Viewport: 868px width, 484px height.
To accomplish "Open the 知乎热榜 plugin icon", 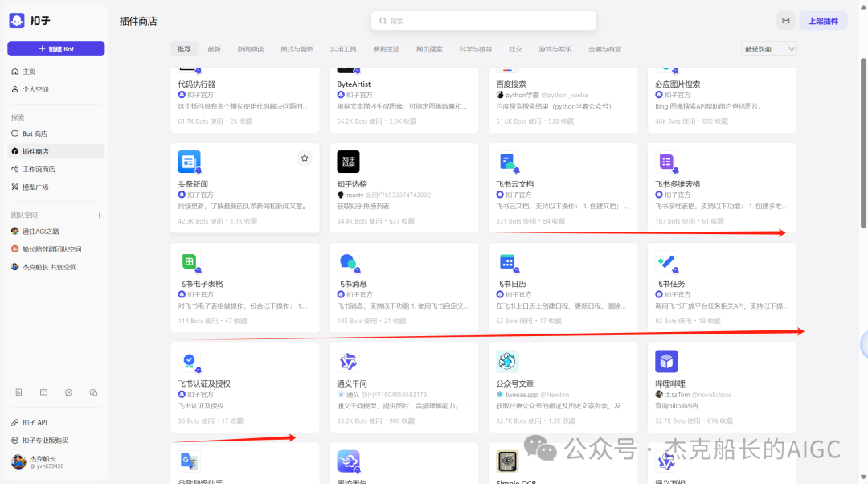I will 348,162.
